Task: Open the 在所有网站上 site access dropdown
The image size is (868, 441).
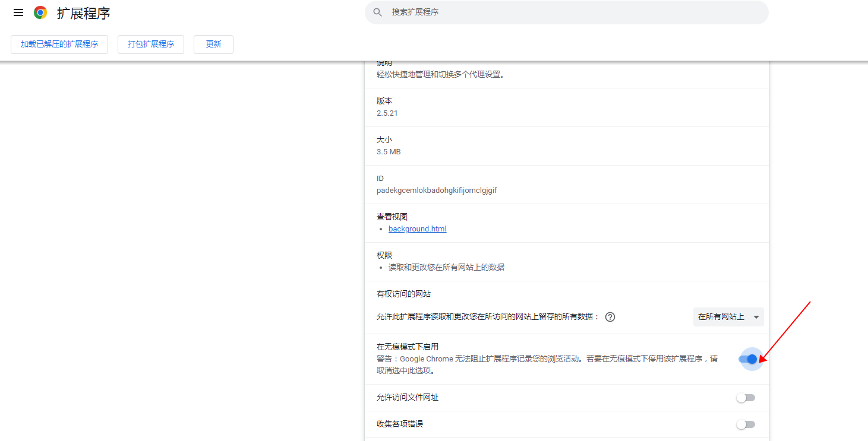Action: tap(728, 317)
